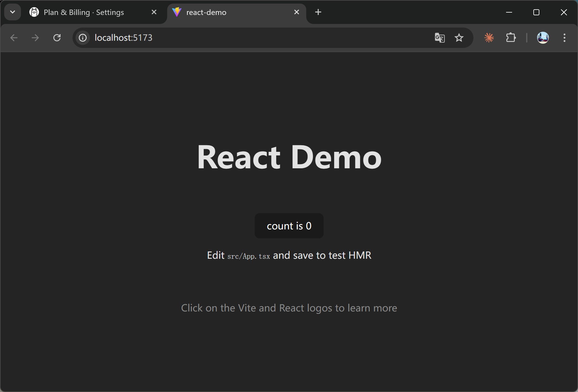
Task: Maximize the browser window
Action: [x=536, y=12]
